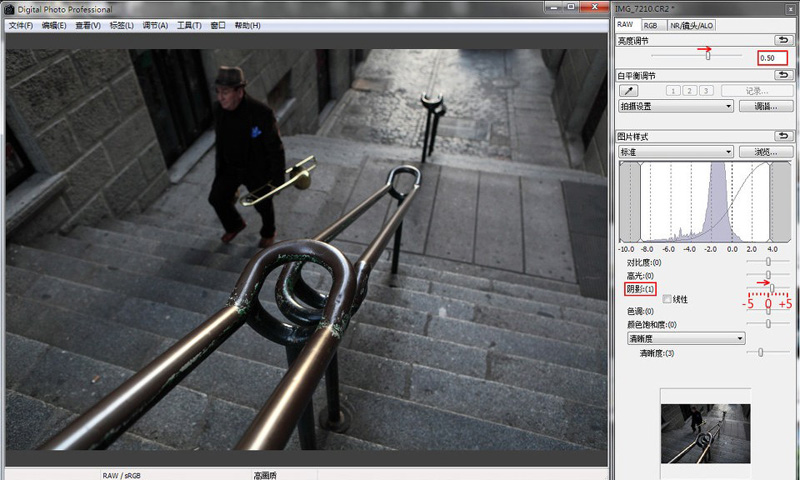The width and height of the screenshot is (800, 480).
Task: Open the 帮助(H) menu
Action: (247, 26)
